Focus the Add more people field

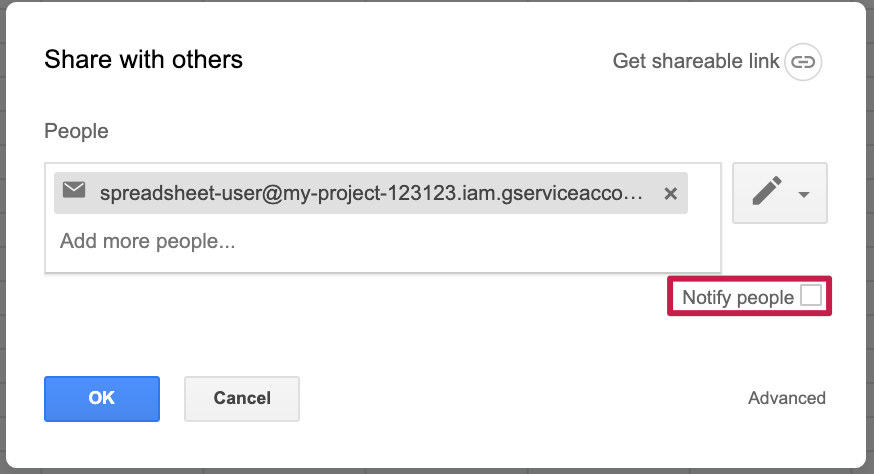(x=148, y=241)
